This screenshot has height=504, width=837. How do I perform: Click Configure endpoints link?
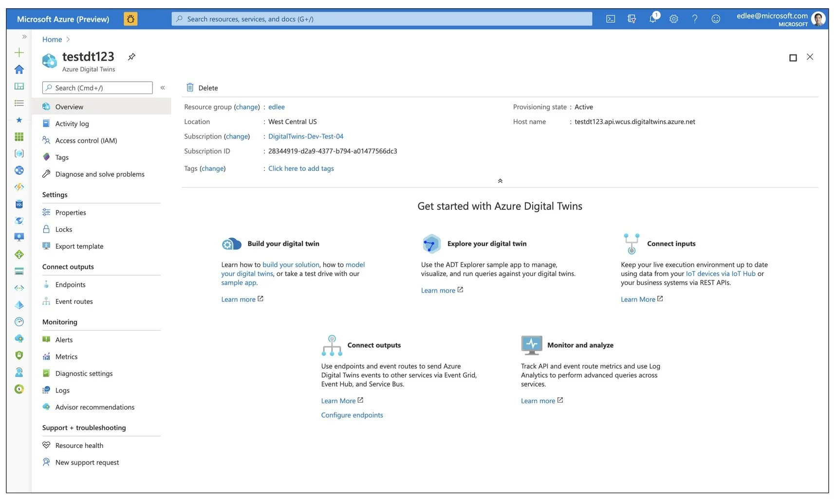pos(352,415)
